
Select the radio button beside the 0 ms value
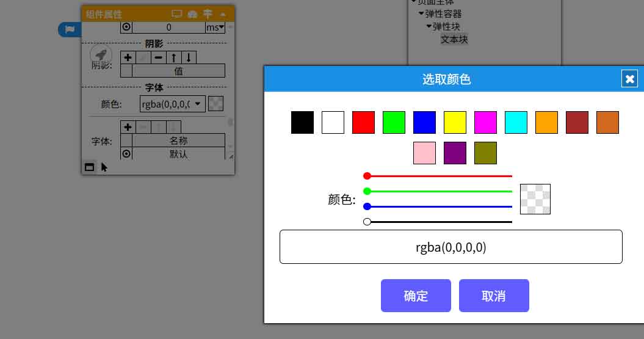126,27
